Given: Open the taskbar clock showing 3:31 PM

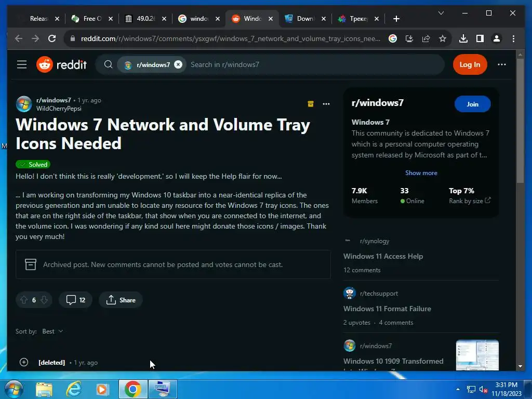Looking at the screenshot, I should pyautogui.click(x=506, y=389).
